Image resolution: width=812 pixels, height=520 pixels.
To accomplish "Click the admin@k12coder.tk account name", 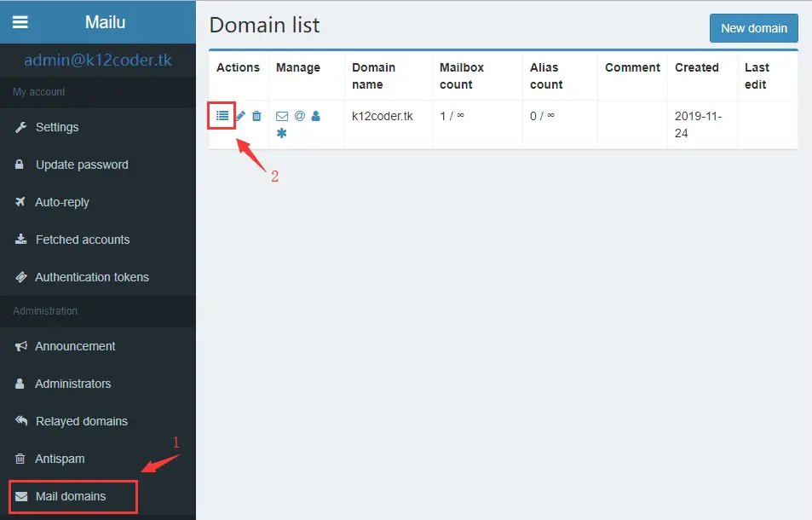I will point(98,60).
